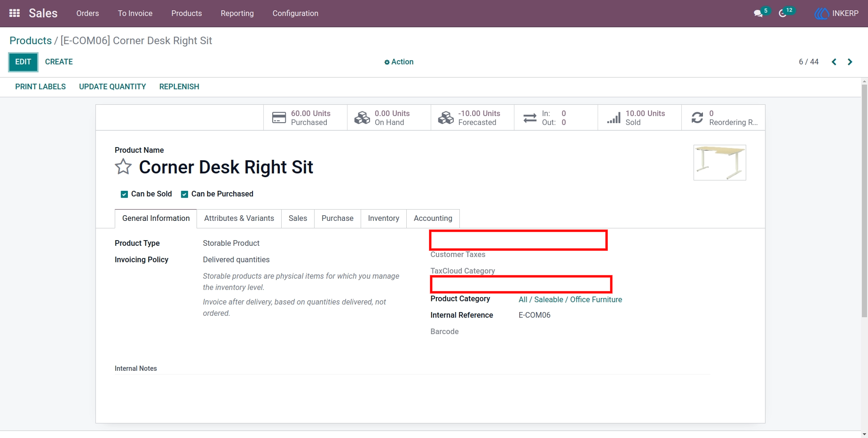Click the EDIT button
Viewport: 868px width, 438px height.
click(23, 62)
